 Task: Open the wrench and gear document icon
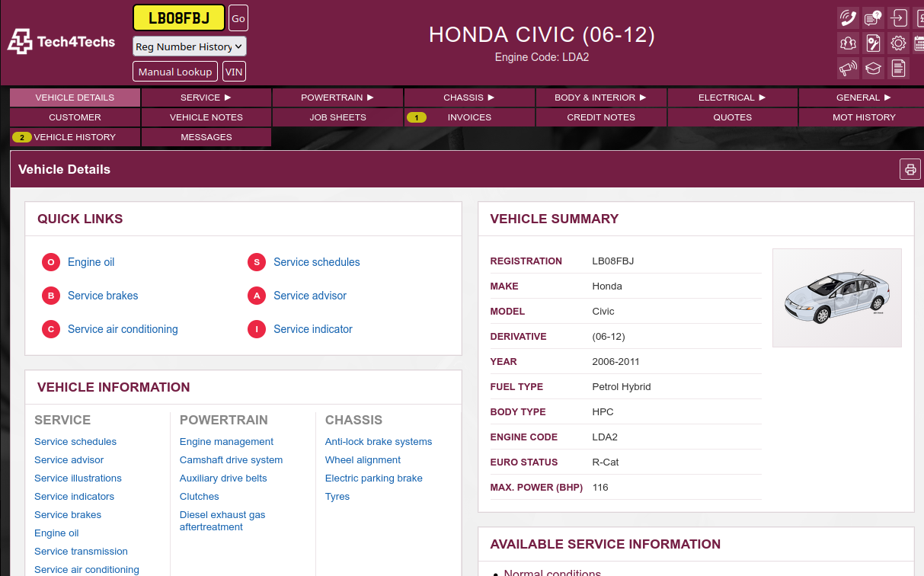pyautogui.click(x=873, y=43)
